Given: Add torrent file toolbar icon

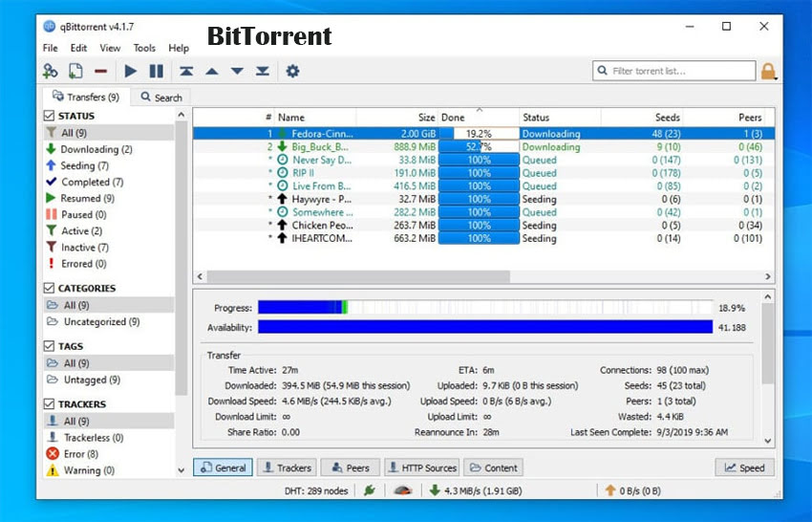Looking at the screenshot, I should pos(75,71).
